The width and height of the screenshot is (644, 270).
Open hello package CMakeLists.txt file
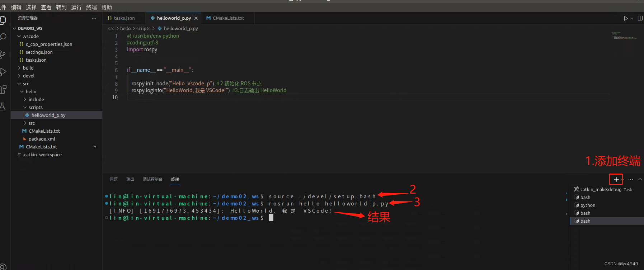[x=56, y=131]
